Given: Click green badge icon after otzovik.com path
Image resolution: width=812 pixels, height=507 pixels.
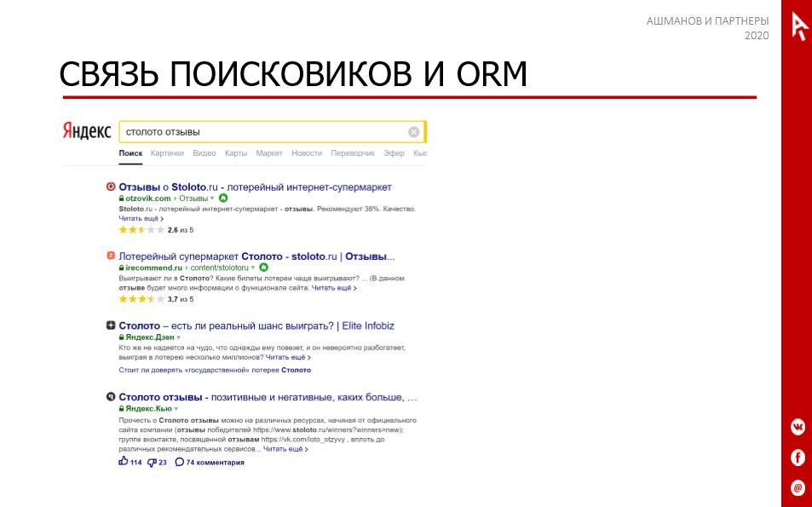Looking at the screenshot, I should [223, 198].
